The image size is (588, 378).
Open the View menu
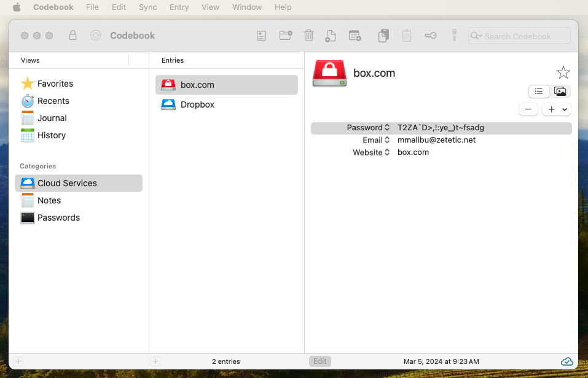(x=210, y=7)
